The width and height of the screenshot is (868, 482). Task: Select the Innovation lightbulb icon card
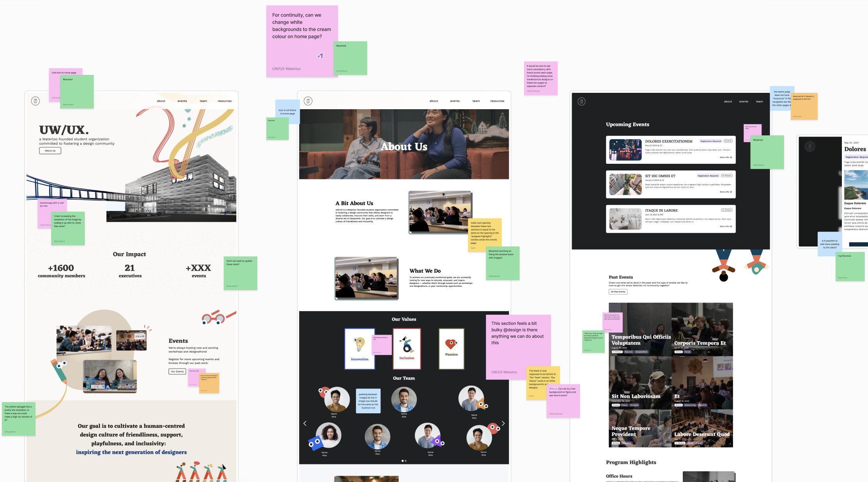click(359, 349)
